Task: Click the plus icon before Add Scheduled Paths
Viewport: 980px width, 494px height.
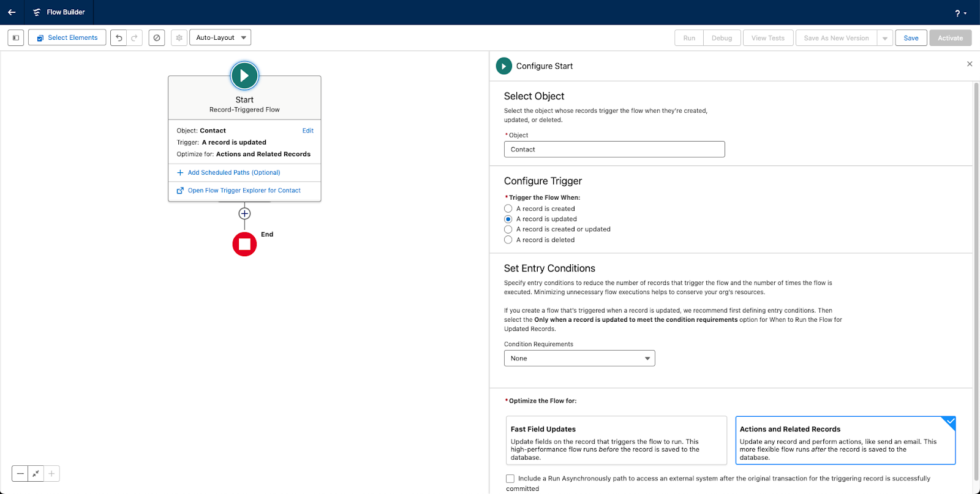Action: (180, 173)
